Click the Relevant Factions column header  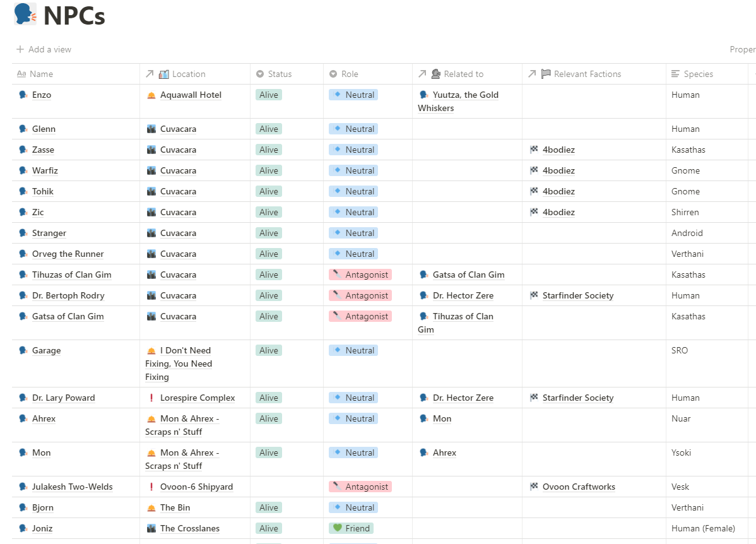[587, 74]
